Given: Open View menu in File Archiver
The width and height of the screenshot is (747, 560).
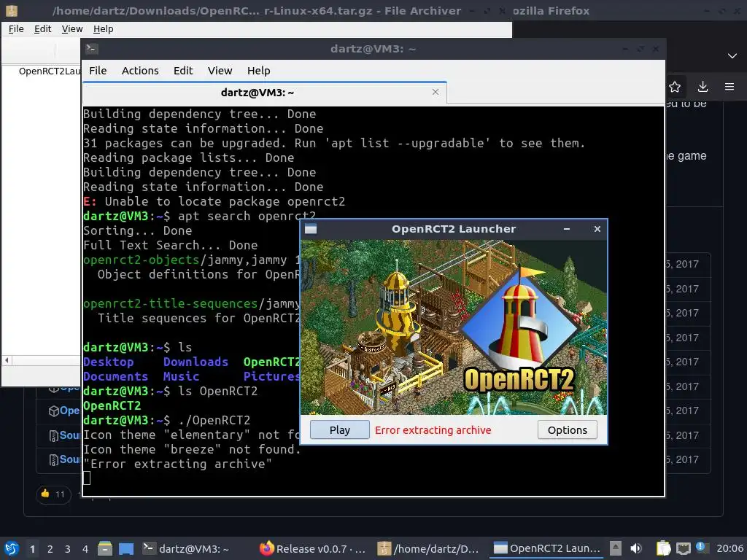Looking at the screenshot, I should 72,29.
